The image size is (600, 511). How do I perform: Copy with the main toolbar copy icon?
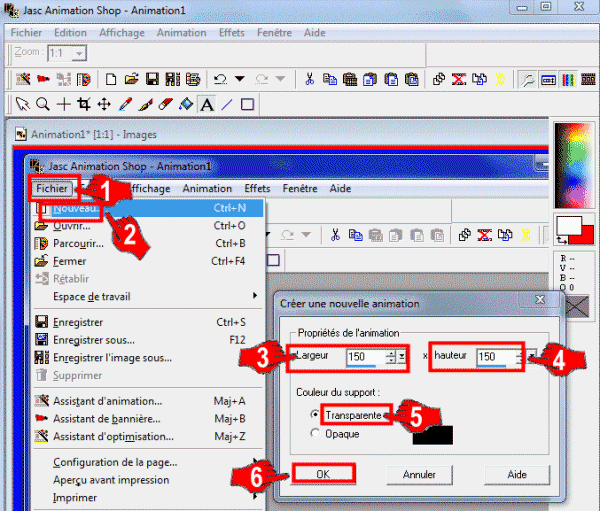pyautogui.click(x=329, y=80)
